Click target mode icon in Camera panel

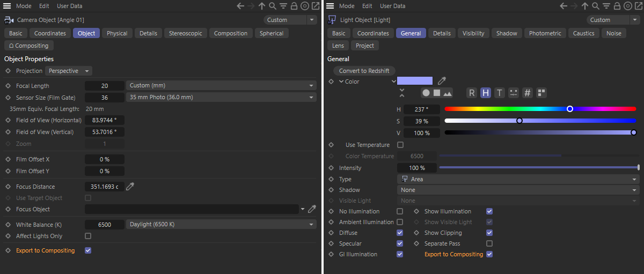coord(305,6)
